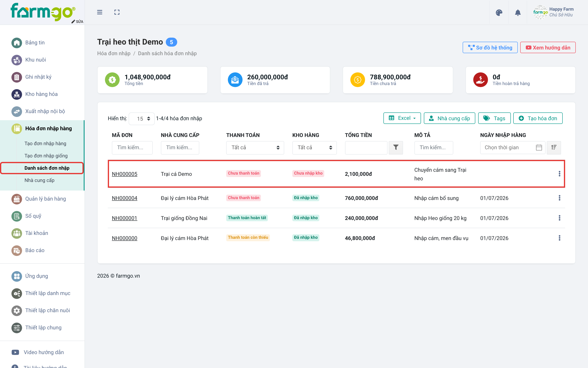Image resolution: width=588 pixels, height=368 pixels.
Task: Click the Thanh toán hoàn tất badge
Action: [x=247, y=218]
